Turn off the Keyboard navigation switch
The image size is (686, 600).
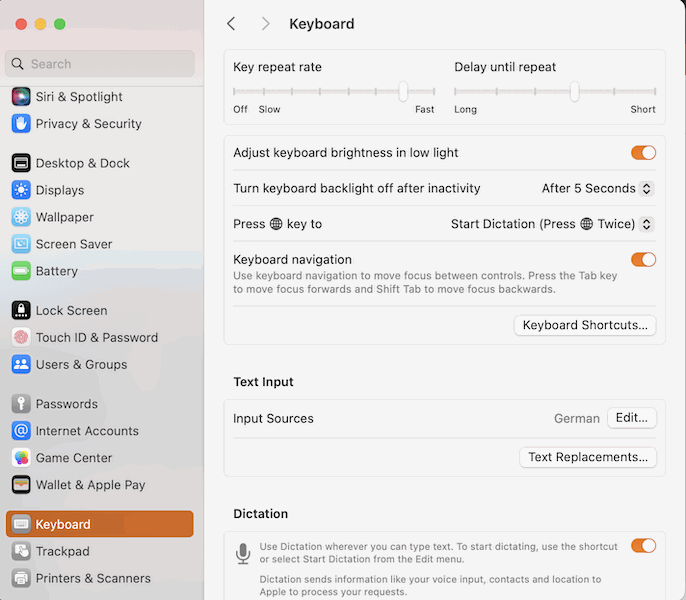(x=643, y=260)
